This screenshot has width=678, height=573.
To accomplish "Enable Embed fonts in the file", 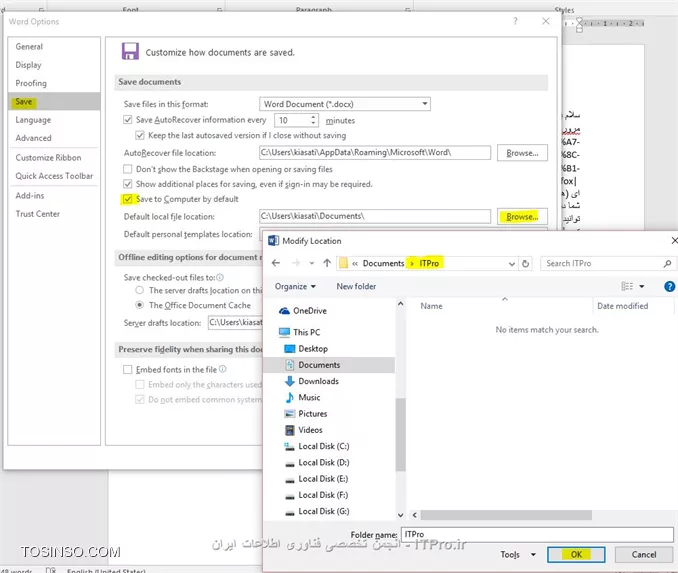I will click(x=128, y=369).
